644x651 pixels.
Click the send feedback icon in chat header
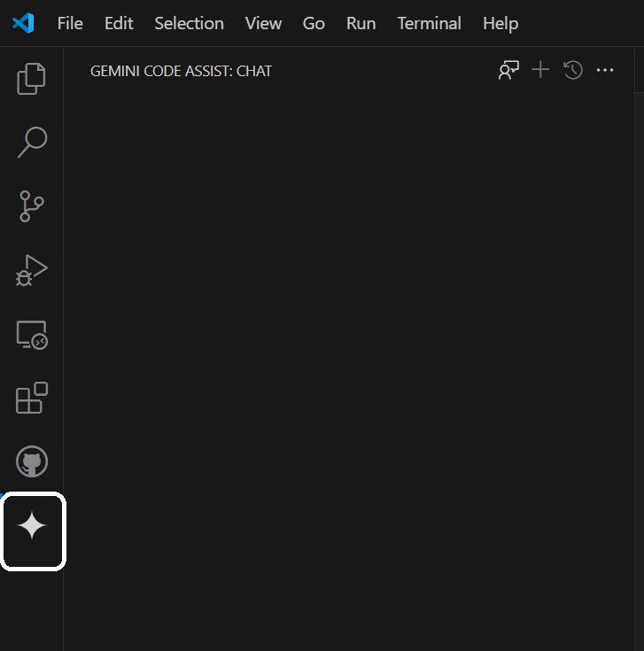[x=508, y=70]
